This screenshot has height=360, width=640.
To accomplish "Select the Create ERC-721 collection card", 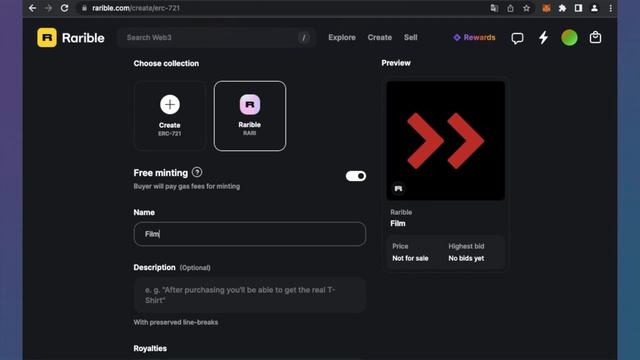I will pos(170,116).
